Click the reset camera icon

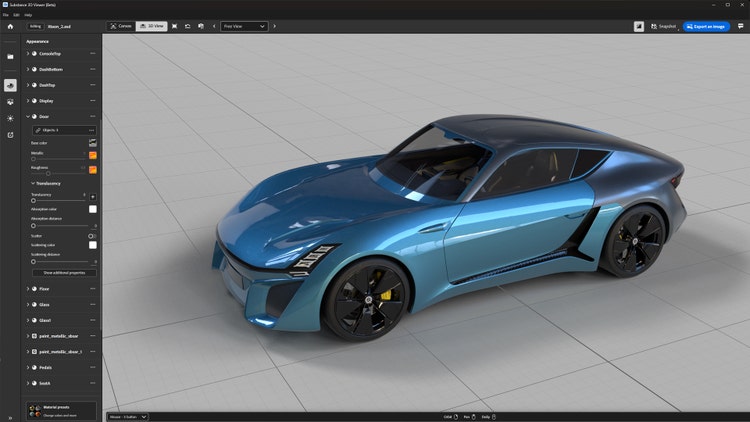pos(189,26)
